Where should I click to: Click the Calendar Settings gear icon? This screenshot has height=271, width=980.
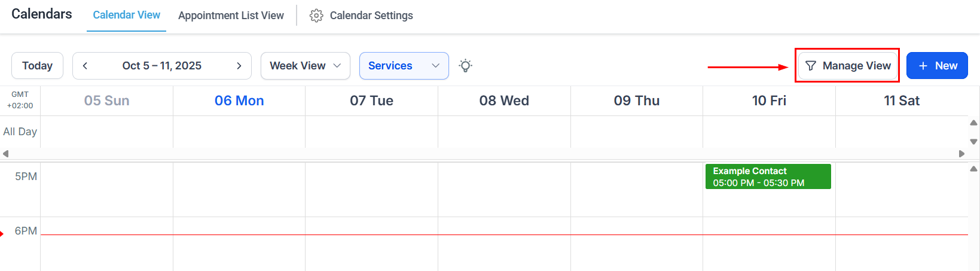316,16
